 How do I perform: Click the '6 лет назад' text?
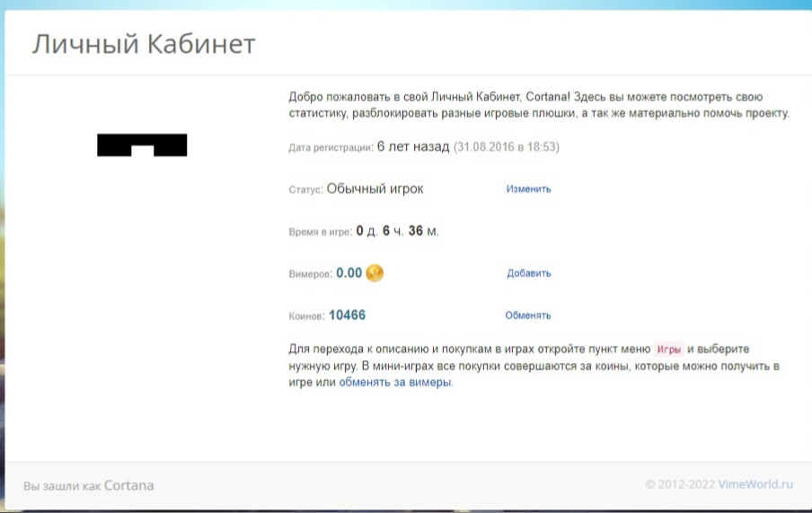pos(412,146)
